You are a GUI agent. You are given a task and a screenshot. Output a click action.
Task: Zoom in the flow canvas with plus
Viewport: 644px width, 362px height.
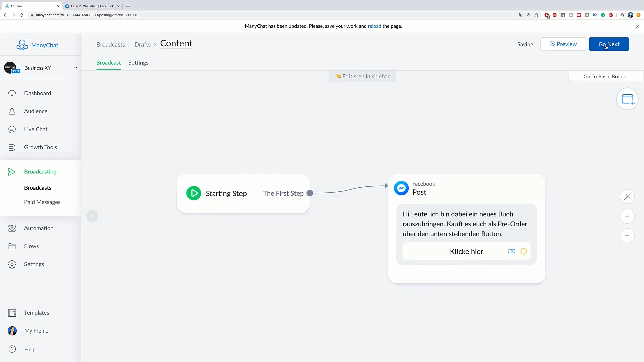pos(627,216)
